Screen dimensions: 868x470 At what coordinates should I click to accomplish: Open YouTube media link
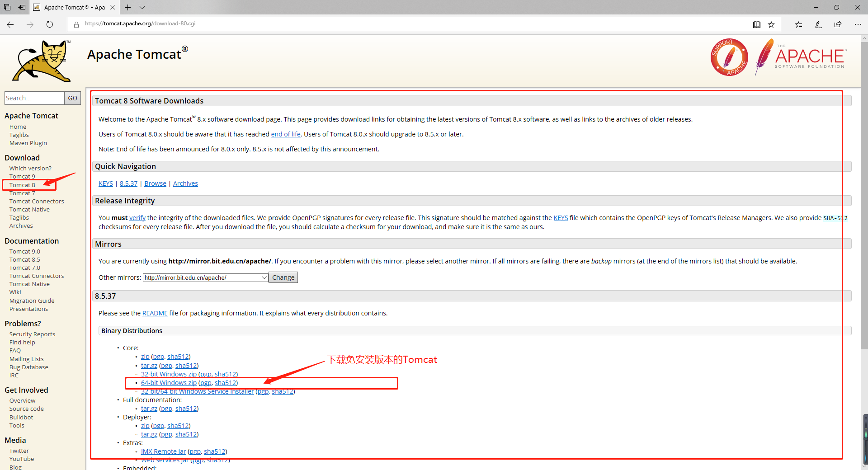pyautogui.click(x=22, y=459)
